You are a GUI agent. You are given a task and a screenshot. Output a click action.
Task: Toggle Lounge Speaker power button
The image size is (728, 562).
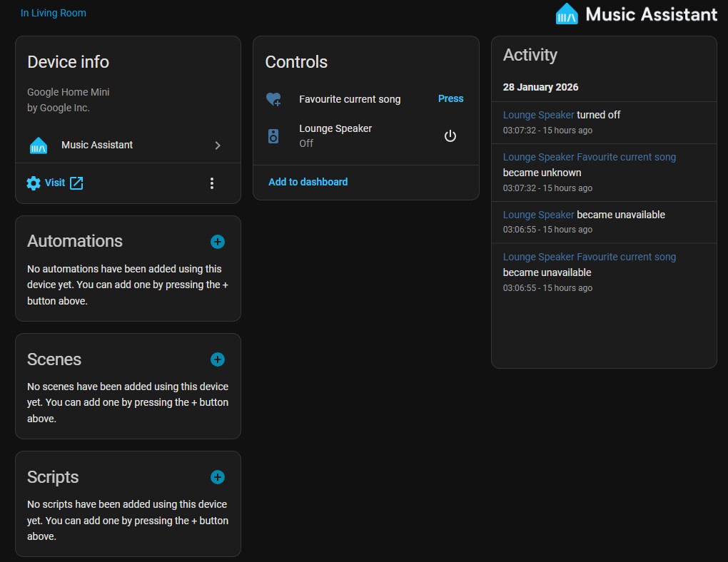pos(450,136)
